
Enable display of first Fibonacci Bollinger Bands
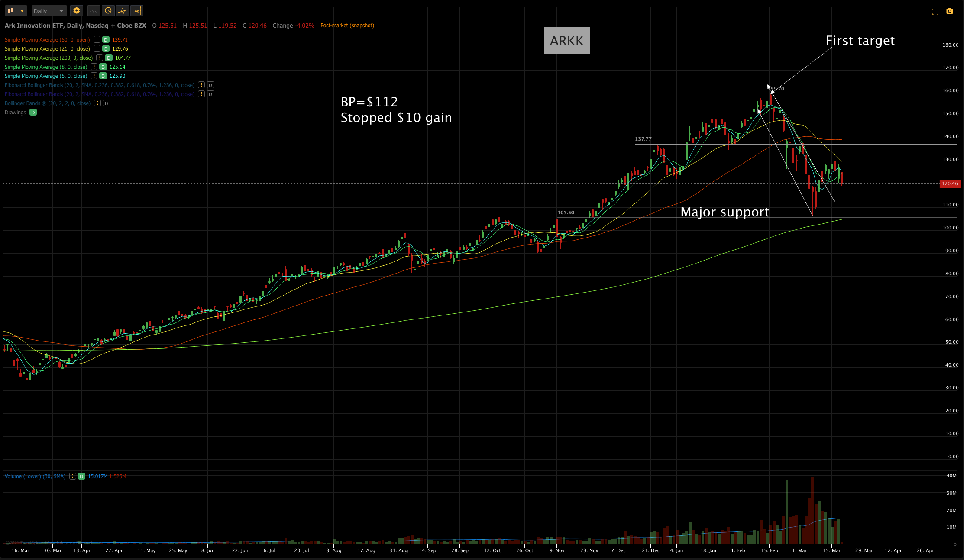(210, 85)
